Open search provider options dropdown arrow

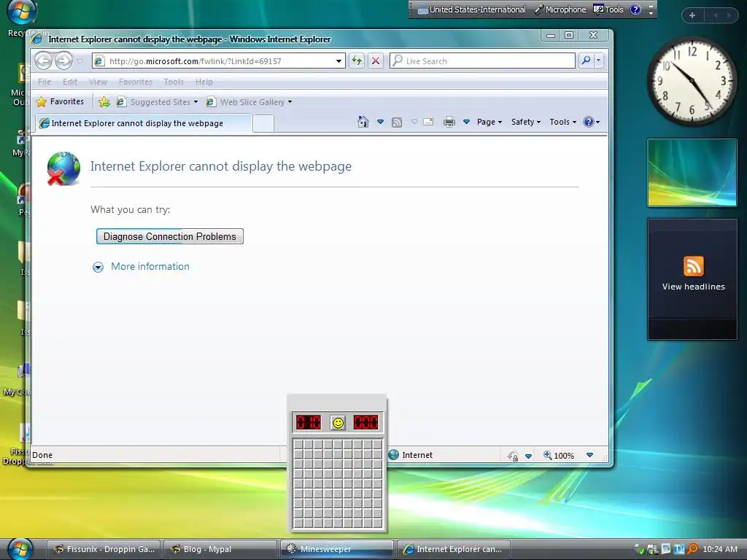coord(599,61)
